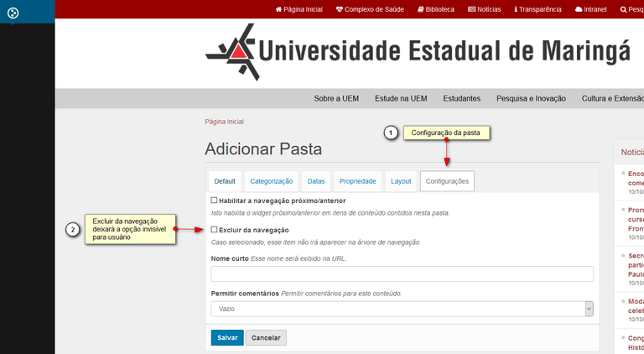The width and height of the screenshot is (644, 354).
Task: Click the heart icon beside Complexo de Saúde
Action: (x=339, y=9)
